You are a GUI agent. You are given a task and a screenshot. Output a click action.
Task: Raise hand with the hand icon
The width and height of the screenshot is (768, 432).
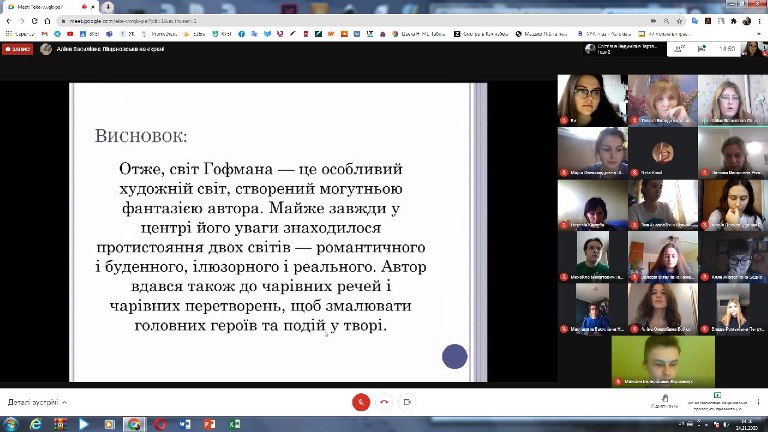[x=665, y=401]
